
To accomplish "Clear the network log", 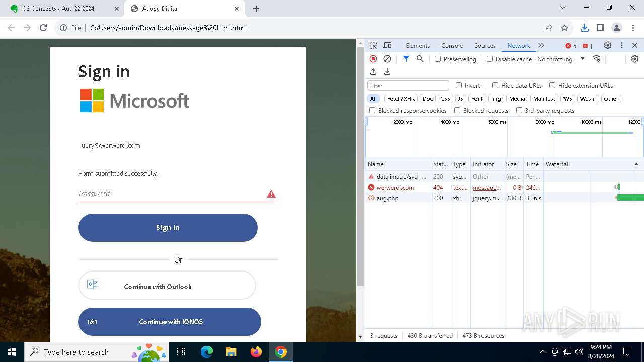I will (x=387, y=59).
